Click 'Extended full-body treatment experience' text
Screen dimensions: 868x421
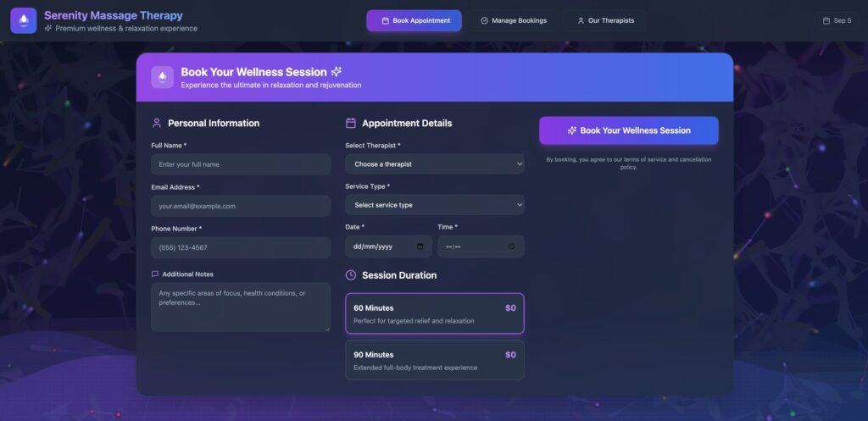(x=415, y=368)
